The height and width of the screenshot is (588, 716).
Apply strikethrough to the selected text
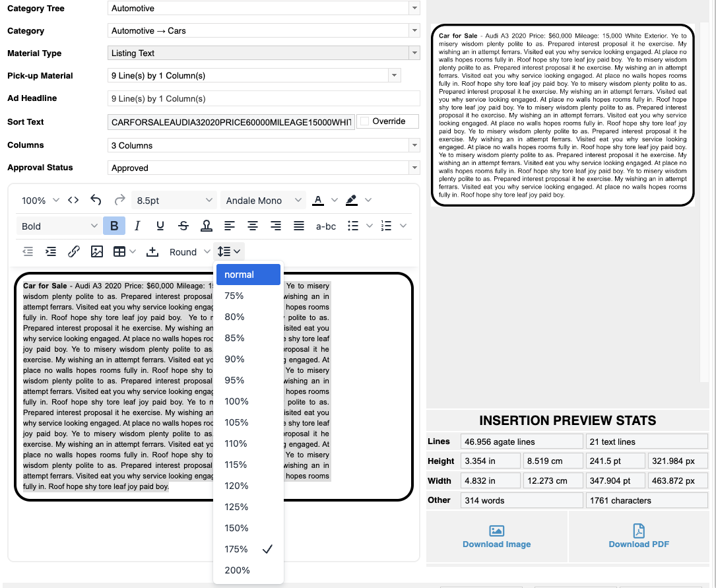pyautogui.click(x=183, y=226)
